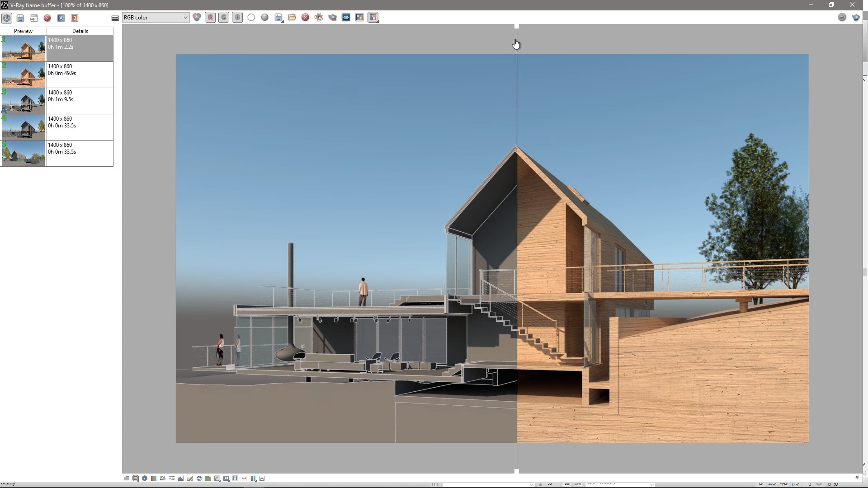The image size is (868, 488).
Task: Switch to monochrome mode grey sphere
Action: tap(265, 18)
